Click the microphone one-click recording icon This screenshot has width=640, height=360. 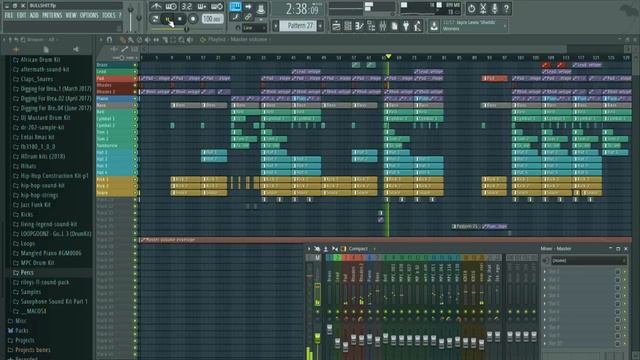[495, 8]
